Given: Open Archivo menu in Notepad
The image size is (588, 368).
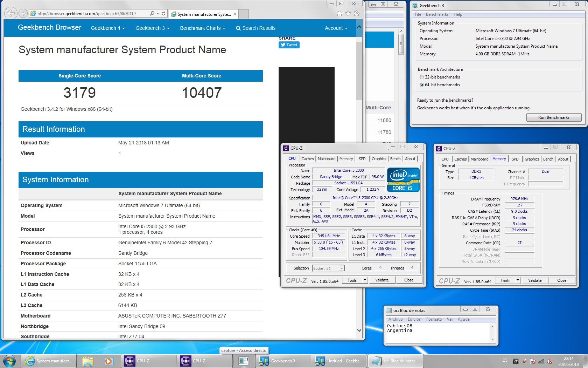Looking at the screenshot, I should pyautogui.click(x=395, y=319).
